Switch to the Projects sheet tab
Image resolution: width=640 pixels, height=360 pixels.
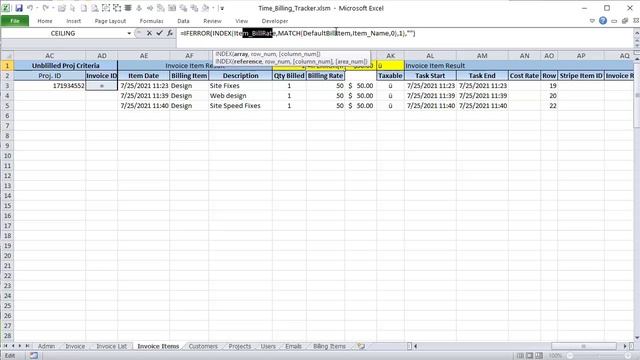click(x=240, y=346)
